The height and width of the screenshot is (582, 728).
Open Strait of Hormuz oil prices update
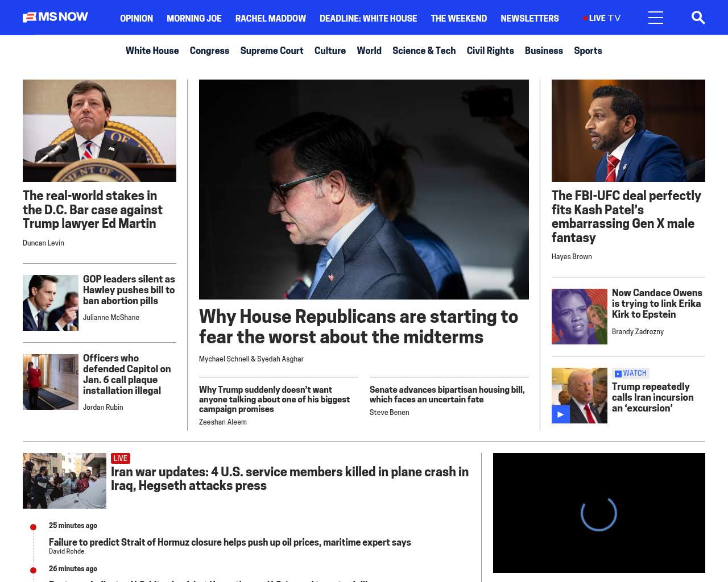(230, 542)
